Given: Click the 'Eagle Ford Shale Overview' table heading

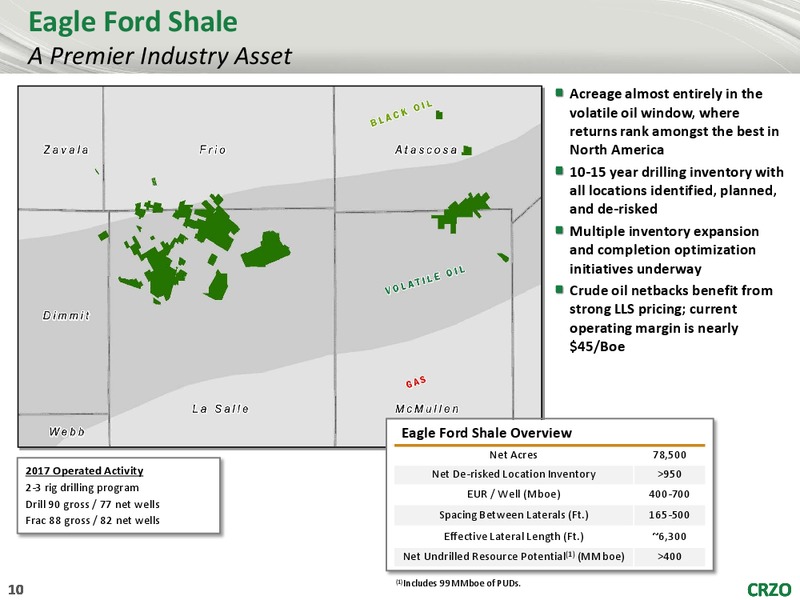Looking at the screenshot, I should pos(486,433).
